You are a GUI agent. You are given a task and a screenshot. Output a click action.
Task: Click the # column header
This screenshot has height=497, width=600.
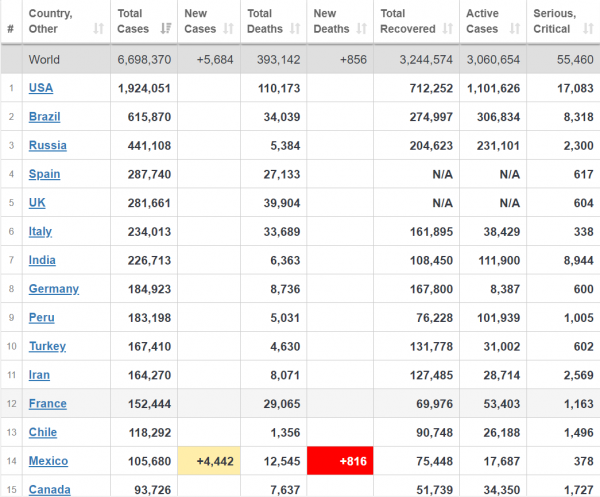[x=11, y=29]
